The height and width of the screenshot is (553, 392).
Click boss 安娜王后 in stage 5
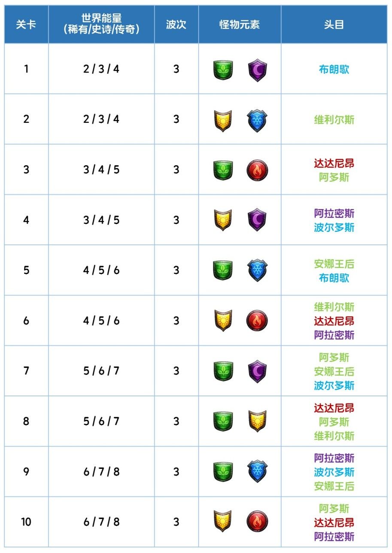(x=334, y=264)
